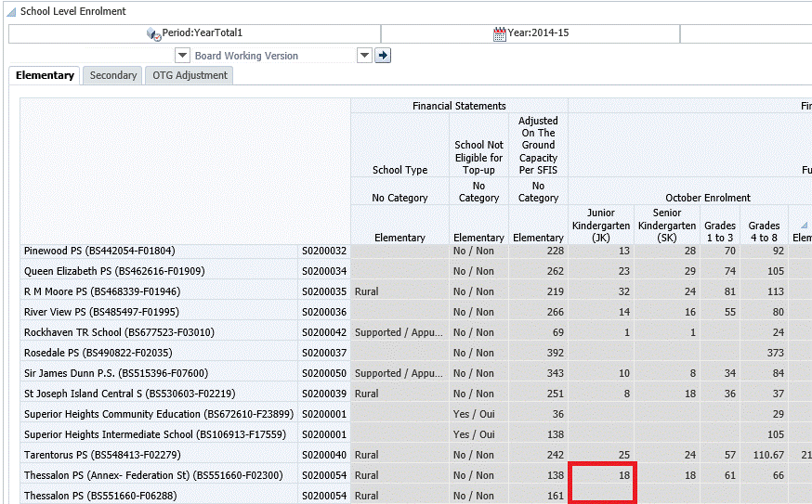Select Thessalon PS Annex JK cell with 18
This screenshot has height=504, width=812.
601,475
